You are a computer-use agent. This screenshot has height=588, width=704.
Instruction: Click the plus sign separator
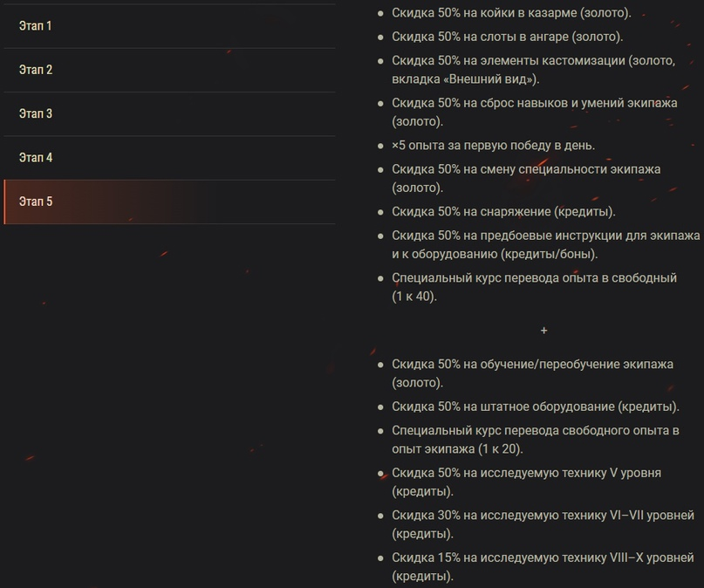(544, 331)
